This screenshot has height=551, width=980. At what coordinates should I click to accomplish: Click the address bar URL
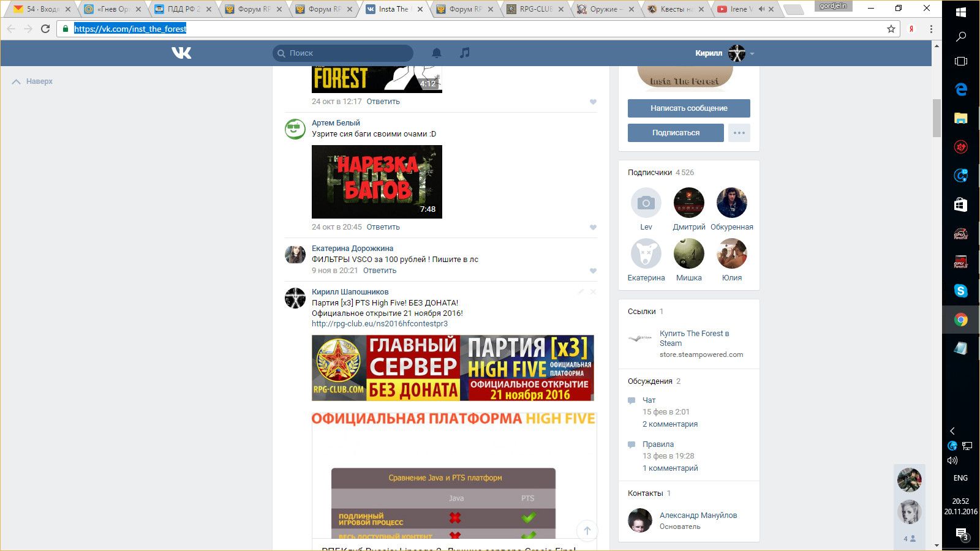click(130, 29)
